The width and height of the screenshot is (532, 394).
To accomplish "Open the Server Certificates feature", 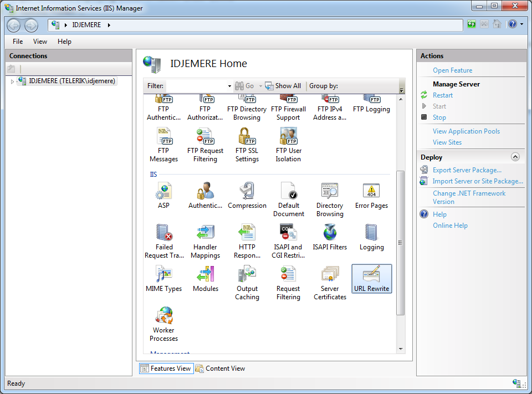I will [x=330, y=283].
